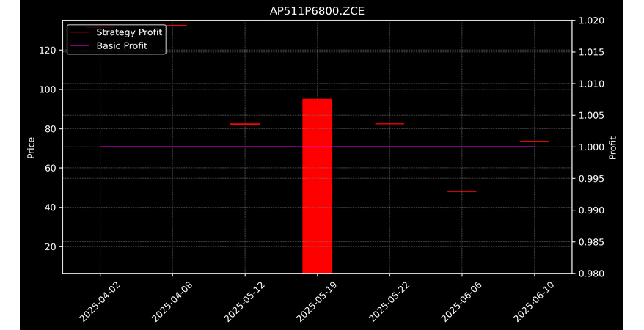The image size is (644, 330).
Task: Click the 1.000 tick on Profit axis
Action: 591,147
